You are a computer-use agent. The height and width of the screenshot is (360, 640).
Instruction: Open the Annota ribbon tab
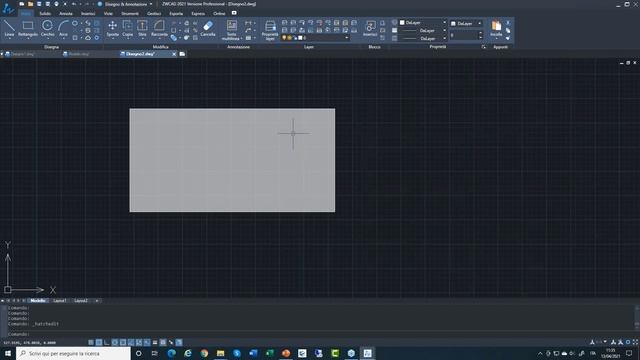(x=66, y=13)
